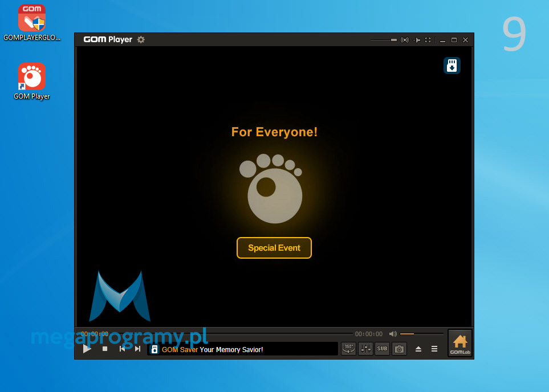Click the GOM Saver icon in video area
Image resolution: width=549 pixels, height=392 pixels.
[452, 66]
